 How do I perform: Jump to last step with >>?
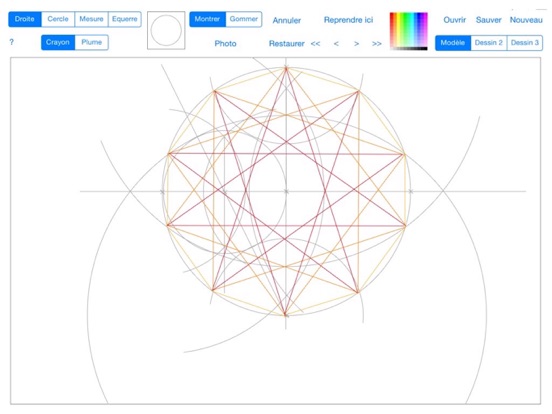click(x=377, y=44)
